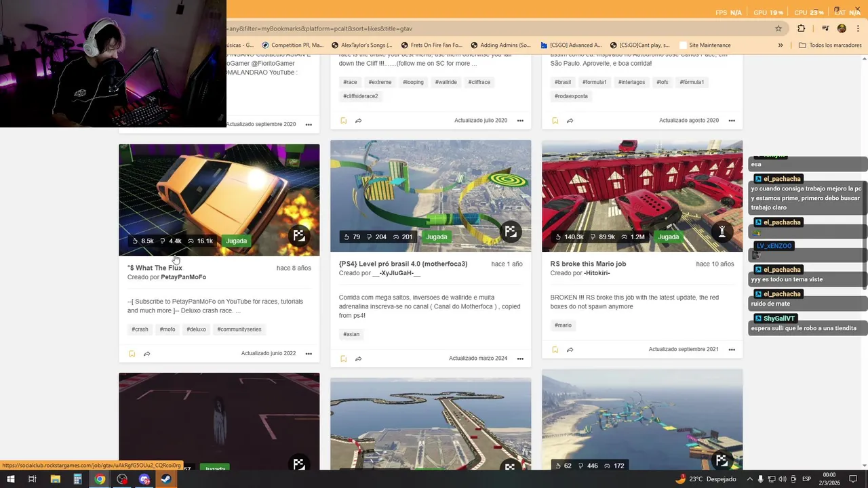This screenshot has height=488, width=868.
Task: Open RS broke this Mario job title
Action: [588, 264]
